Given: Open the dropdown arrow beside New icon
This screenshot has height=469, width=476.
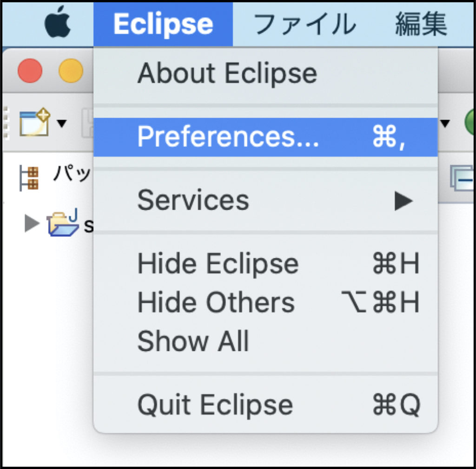Looking at the screenshot, I should coord(61,124).
